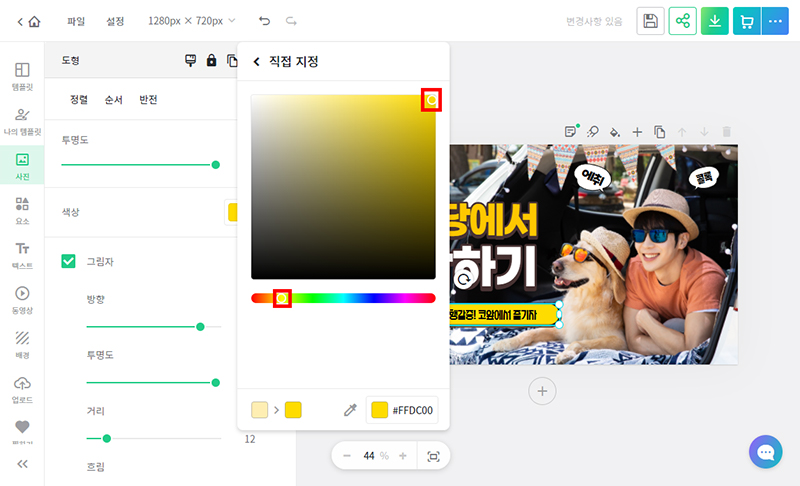
Task: Open the 배경 sidebar panel
Action: coord(22,344)
